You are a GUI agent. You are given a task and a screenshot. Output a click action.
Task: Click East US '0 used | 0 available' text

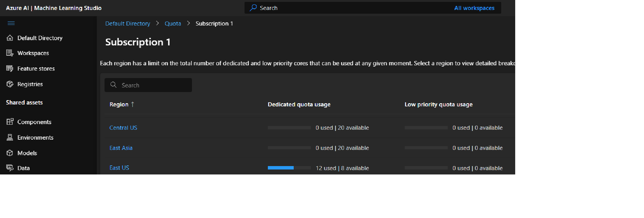click(x=478, y=168)
